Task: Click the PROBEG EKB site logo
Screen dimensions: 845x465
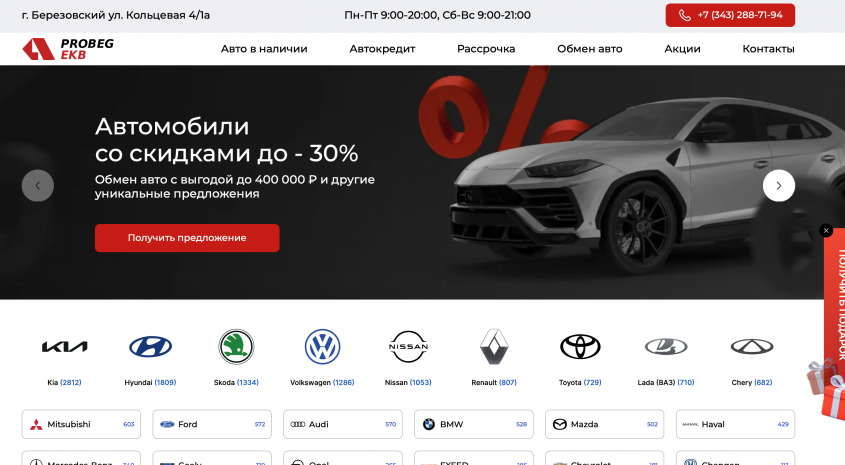Action: (x=68, y=49)
